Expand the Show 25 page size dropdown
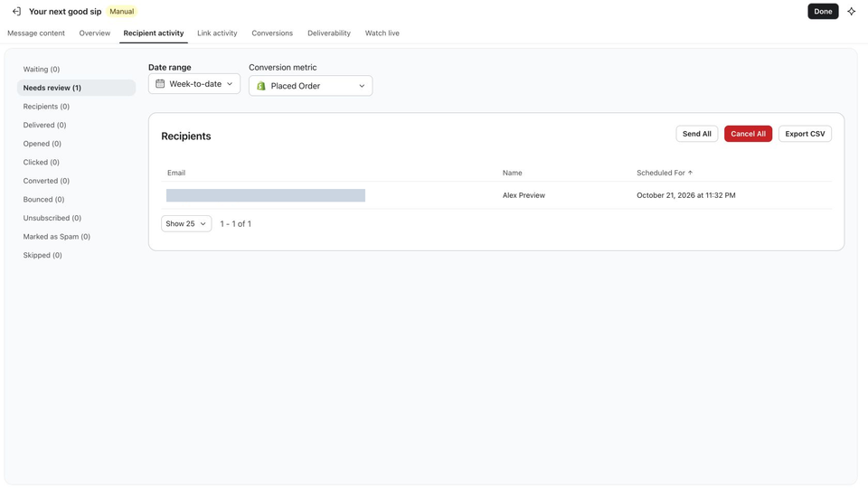Viewport: 868px width, 489px height. click(x=186, y=223)
